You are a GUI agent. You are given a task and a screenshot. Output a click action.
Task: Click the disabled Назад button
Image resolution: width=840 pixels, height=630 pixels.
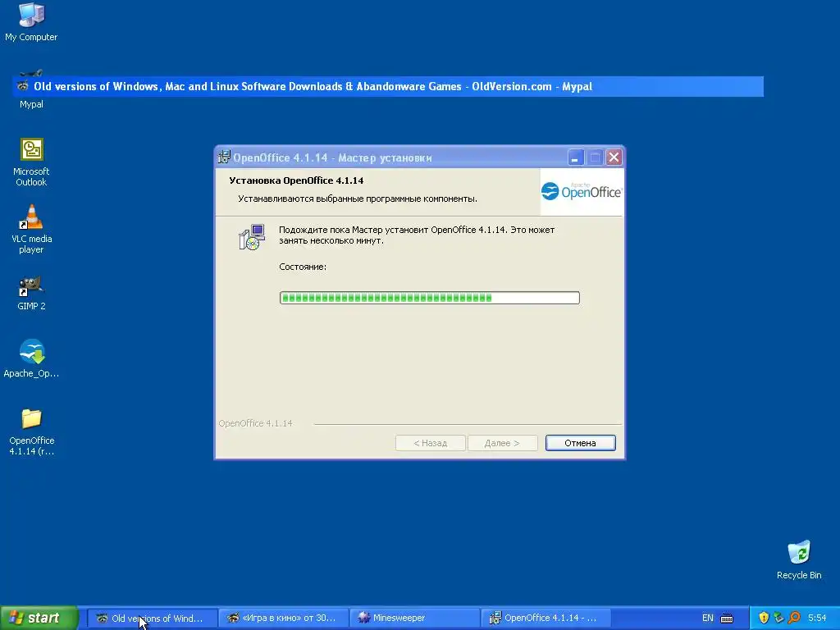tap(430, 443)
